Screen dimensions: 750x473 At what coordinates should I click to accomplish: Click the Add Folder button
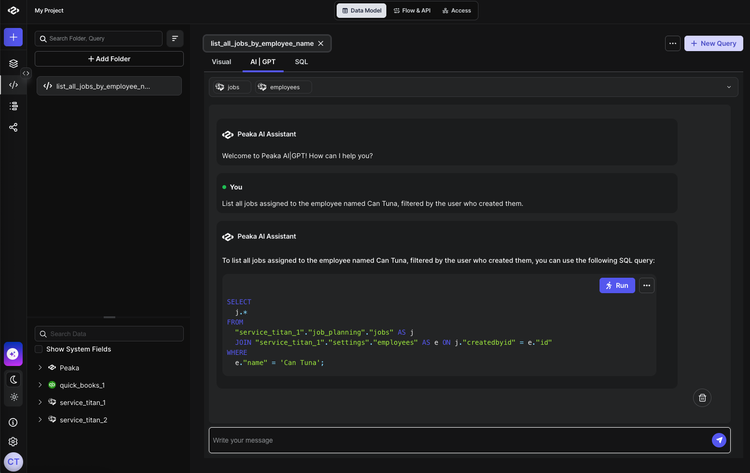[109, 59]
